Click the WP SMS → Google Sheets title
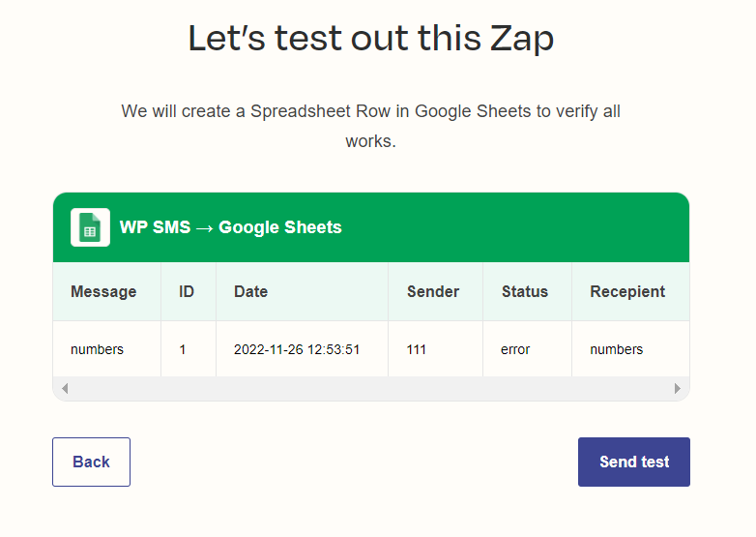Viewport: 756px width, 537px height. (230, 227)
